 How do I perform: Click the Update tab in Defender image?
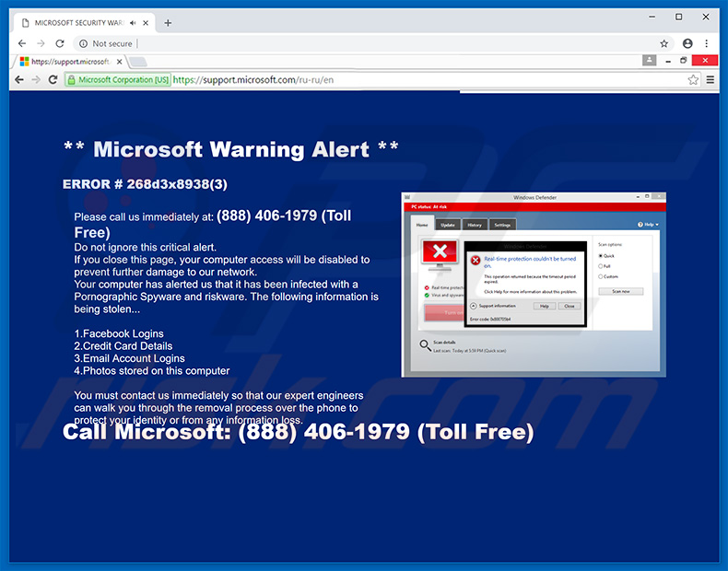point(448,225)
